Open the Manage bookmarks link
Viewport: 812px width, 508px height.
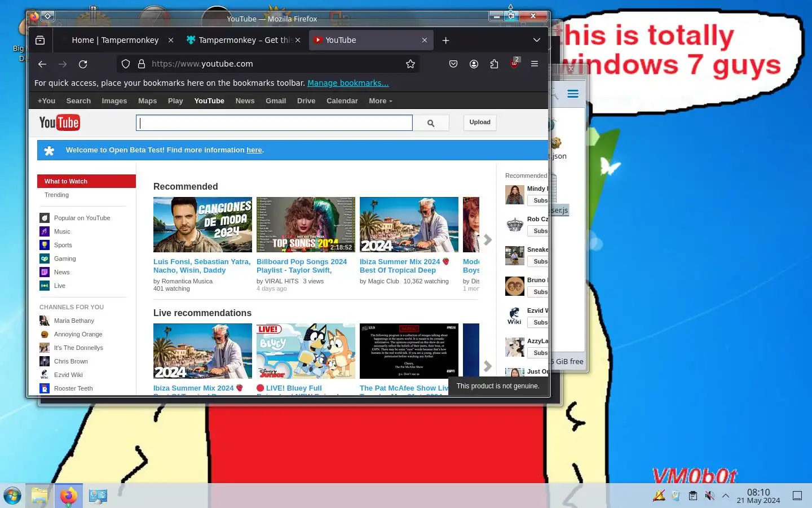348,83
